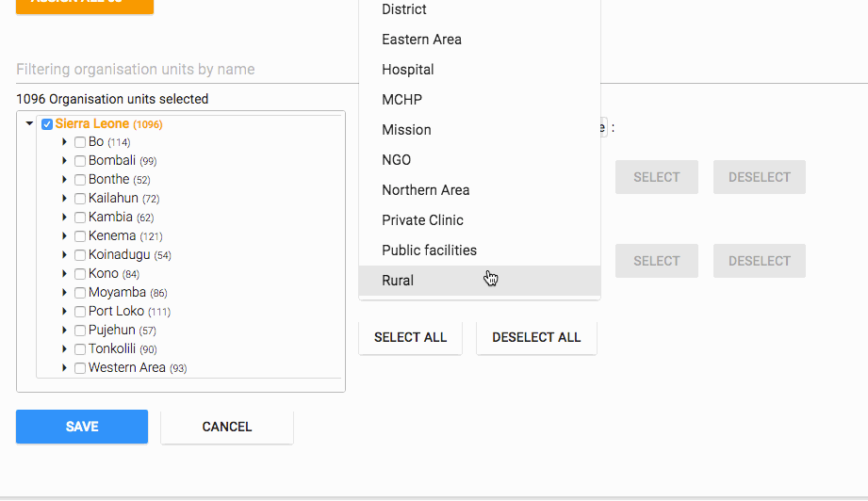The image size is (868, 501).
Task: Click the Select All button
Action: click(x=410, y=337)
